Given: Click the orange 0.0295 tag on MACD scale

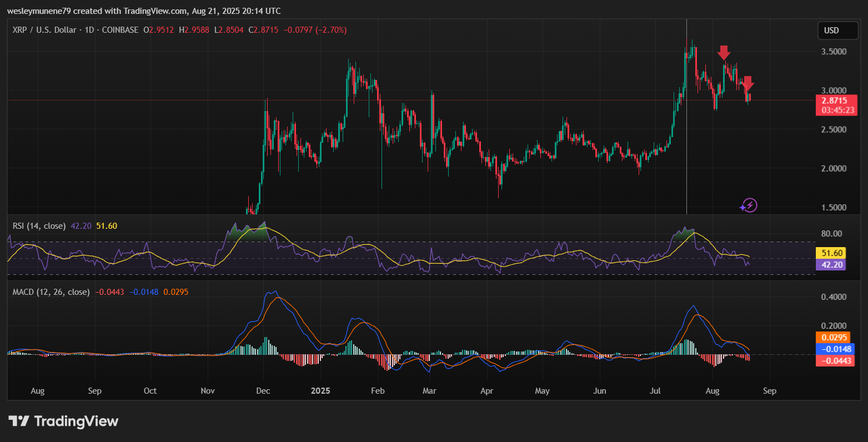Looking at the screenshot, I should point(833,338).
